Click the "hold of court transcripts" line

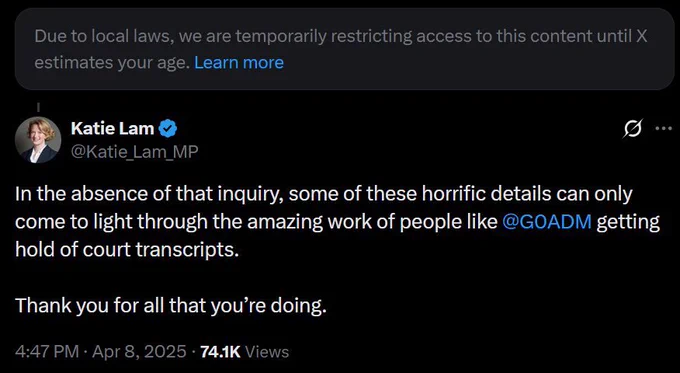127,249
